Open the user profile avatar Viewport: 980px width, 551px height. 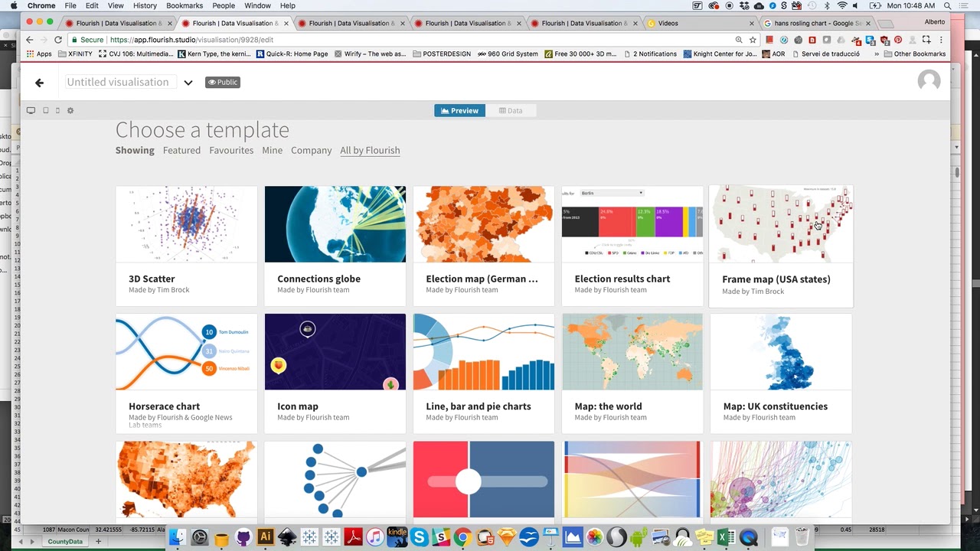point(929,81)
